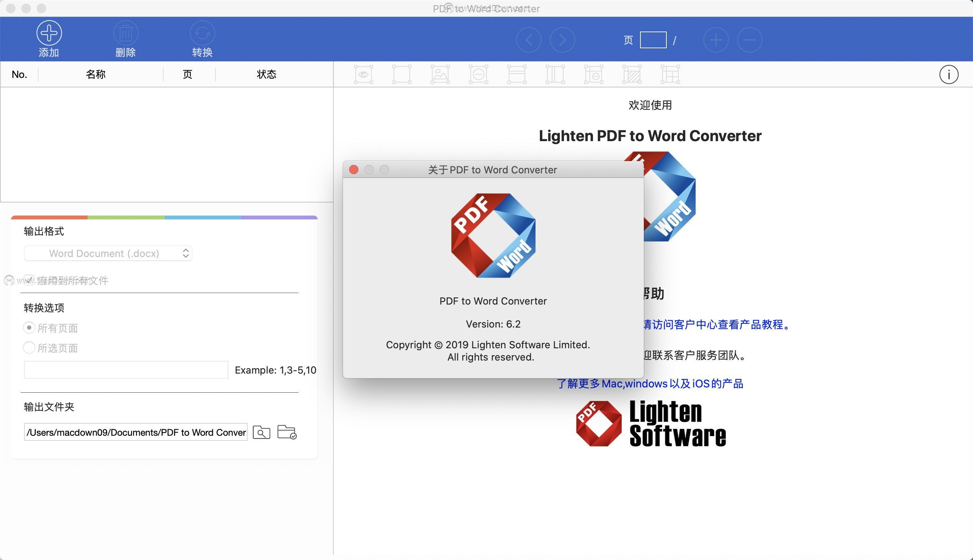The width and height of the screenshot is (973, 560).
Task: Select the add row line tool
Action: click(517, 74)
